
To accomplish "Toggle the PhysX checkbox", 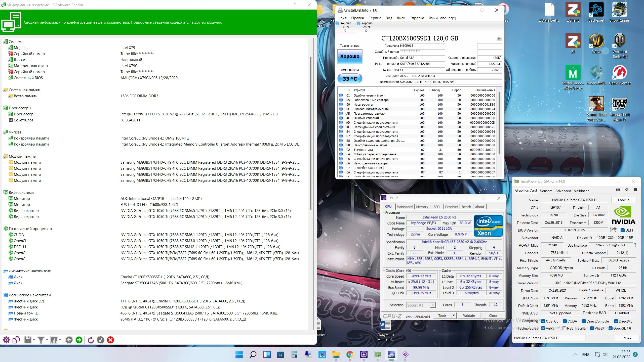I will [592, 328].
